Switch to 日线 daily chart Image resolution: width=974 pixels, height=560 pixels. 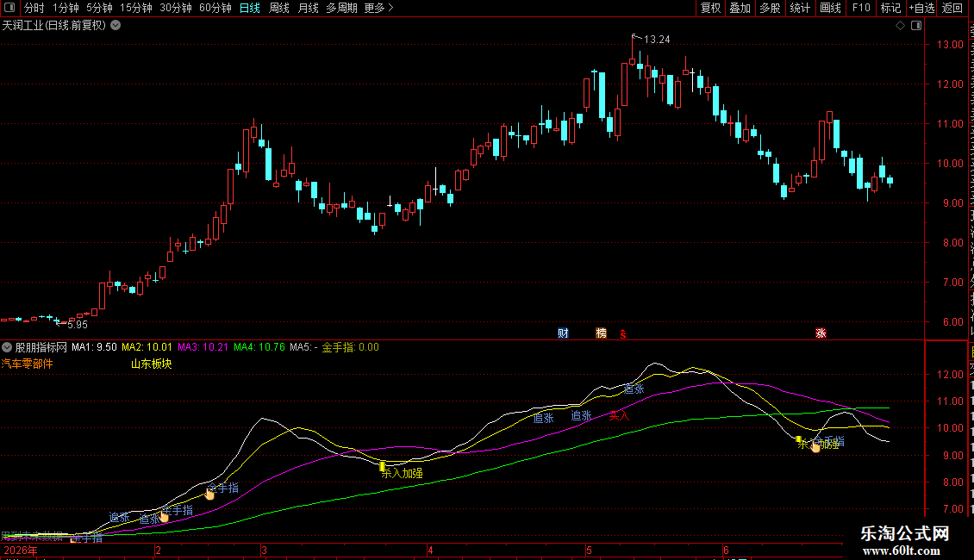click(x=250, y=8)
